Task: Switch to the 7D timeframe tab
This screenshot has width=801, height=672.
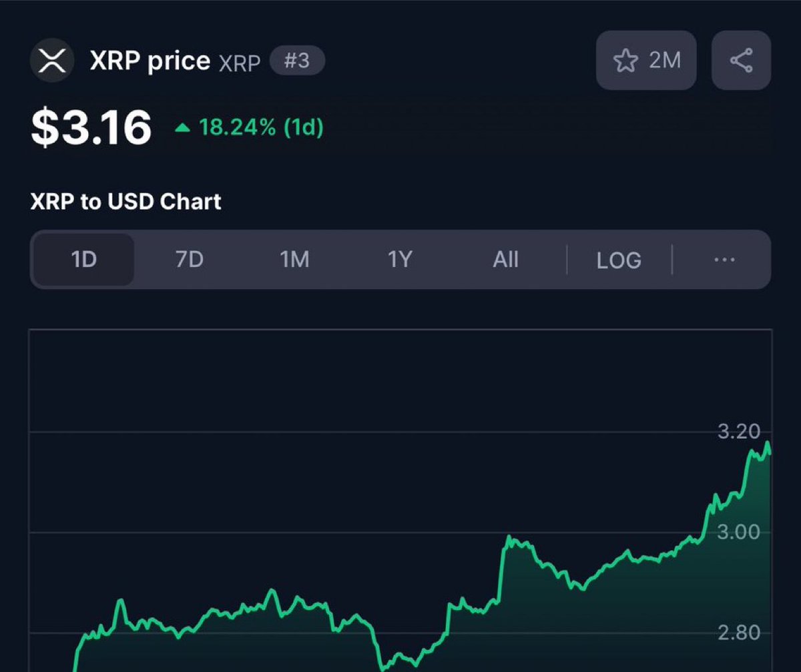Action: pos(189,260)
